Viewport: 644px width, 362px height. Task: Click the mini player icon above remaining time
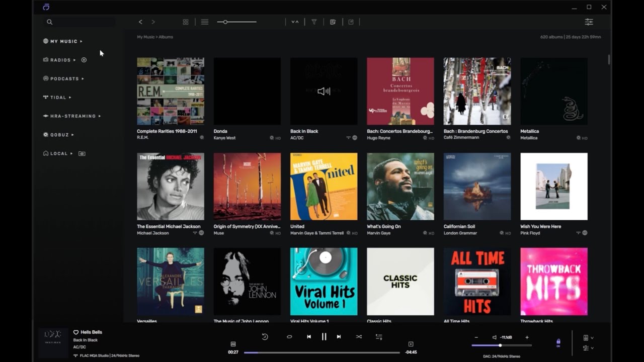coord(411,344)
